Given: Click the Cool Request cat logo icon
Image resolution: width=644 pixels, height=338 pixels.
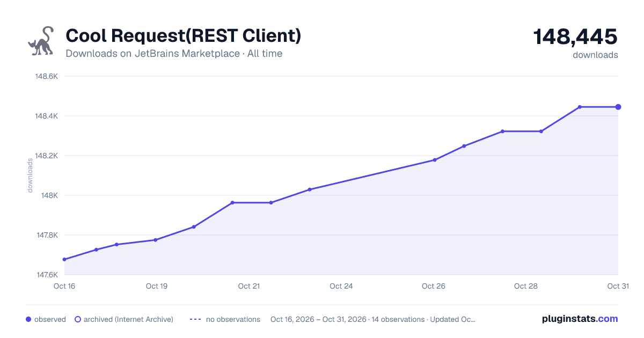Looking at the screenshot, I should tap(40, 41).
